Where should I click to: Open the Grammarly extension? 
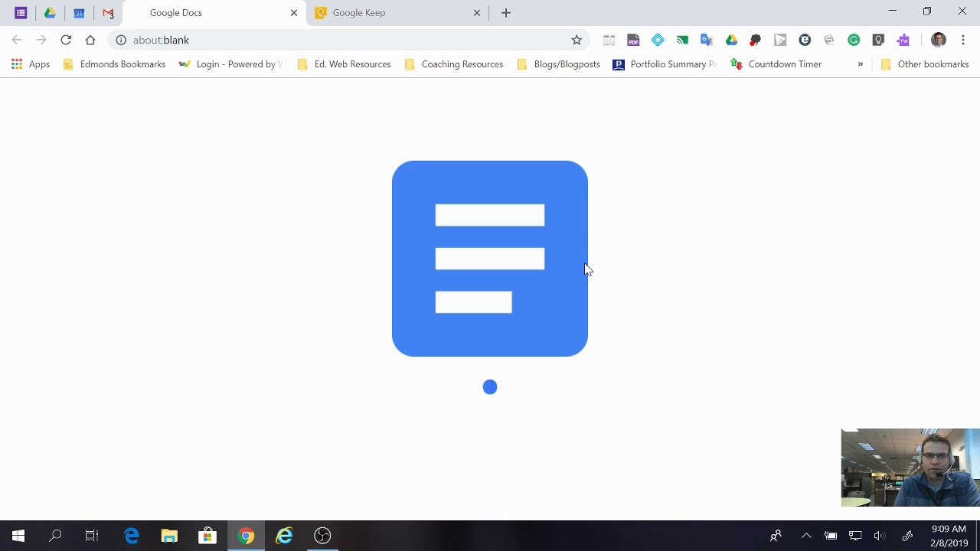[854, 40]
